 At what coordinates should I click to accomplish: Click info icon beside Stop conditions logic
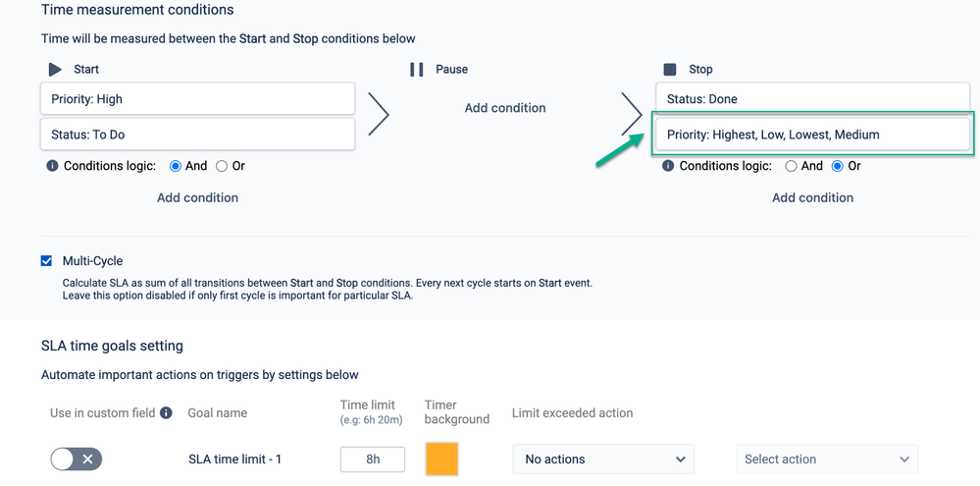click(x=668, y=166)
